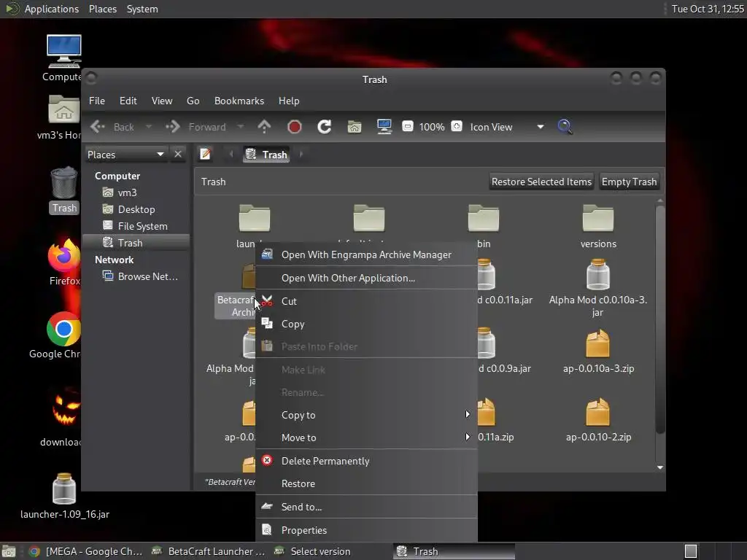Open the Computer toolbar icon
Image resolution: width=747 pixels, height=560 pixels.
pos(384,127)
